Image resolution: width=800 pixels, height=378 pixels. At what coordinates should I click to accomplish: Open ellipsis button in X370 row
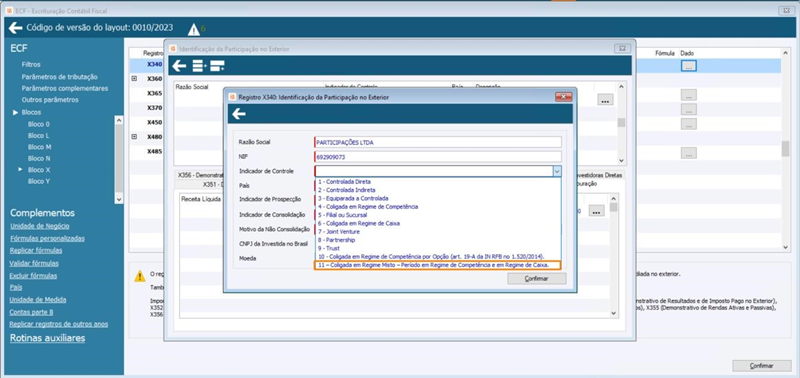(x=688, y=109)
